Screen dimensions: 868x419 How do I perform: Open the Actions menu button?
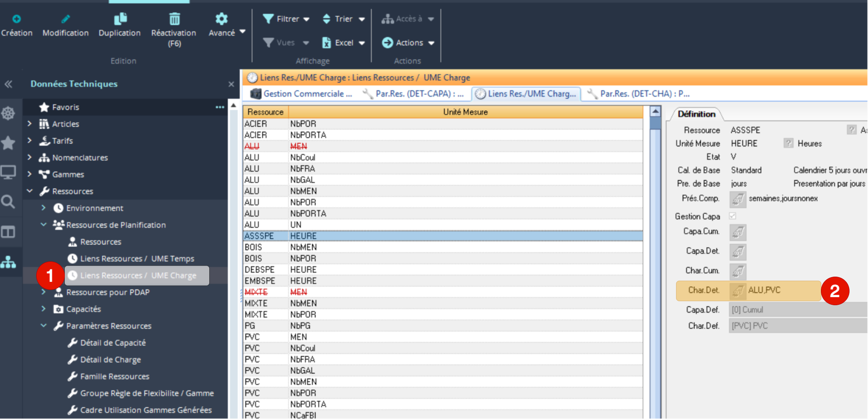click(x=408, y=43)
